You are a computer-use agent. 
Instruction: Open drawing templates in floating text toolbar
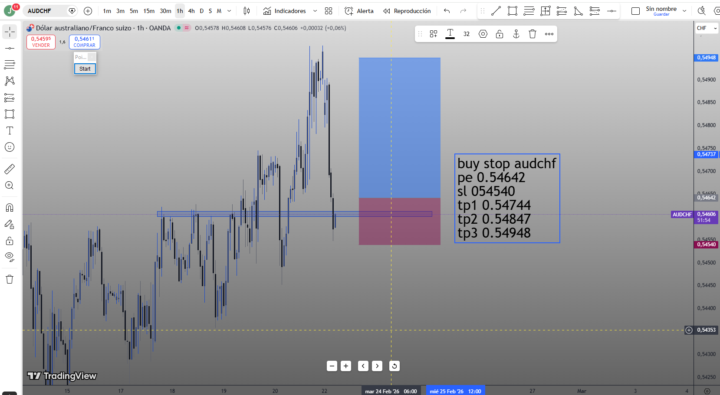[x=433, y=34]
